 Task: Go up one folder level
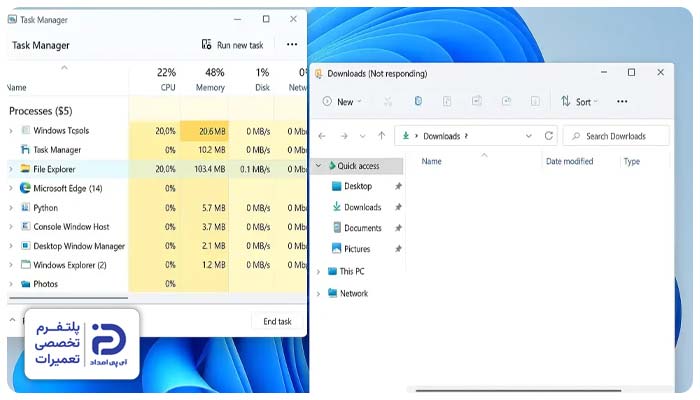pyautogui.click(x=381, y=135)
